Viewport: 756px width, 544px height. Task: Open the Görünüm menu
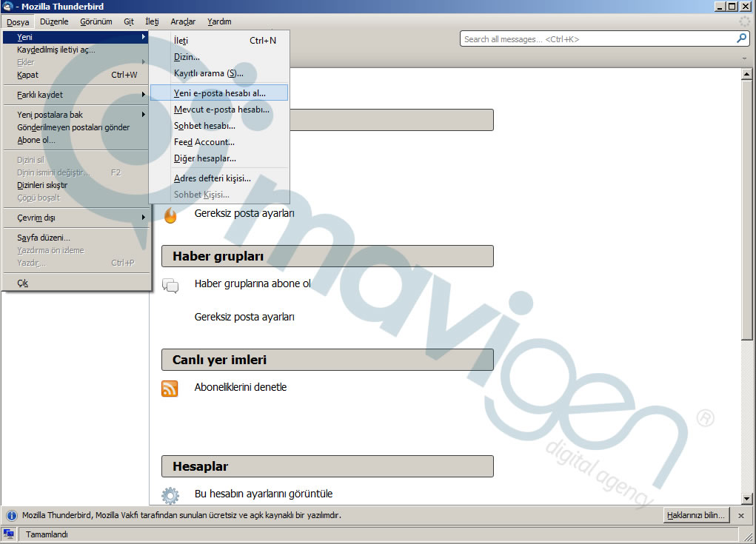point(96,21)
